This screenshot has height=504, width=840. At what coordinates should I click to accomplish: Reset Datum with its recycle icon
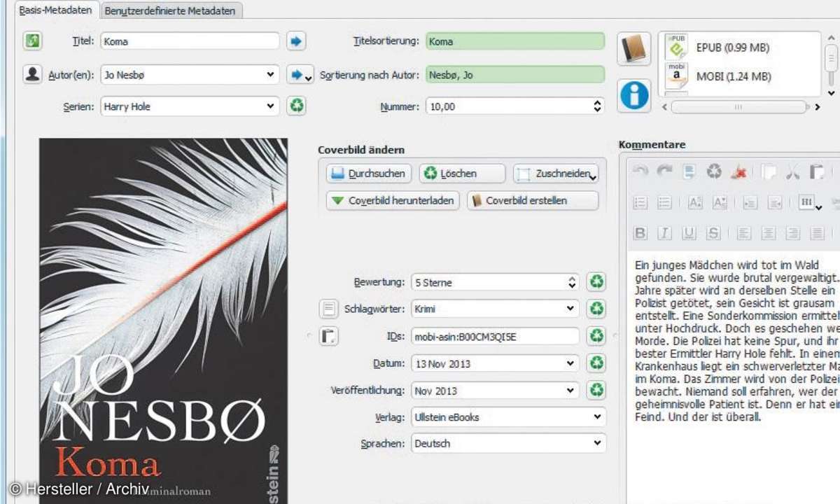tap(596, 363)
